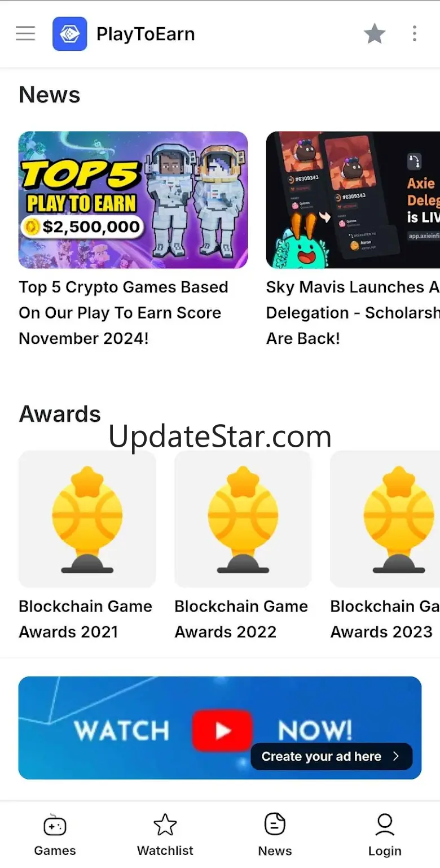Open the Watchlist tab
The width and height of the screenshot is (440, 868).
[x=165, y=835]
